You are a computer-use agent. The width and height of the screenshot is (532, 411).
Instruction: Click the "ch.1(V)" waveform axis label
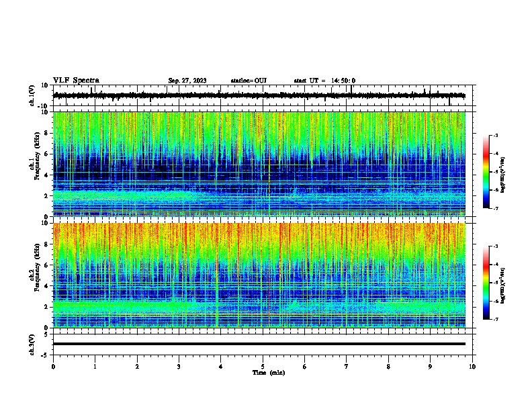[32, 95]
